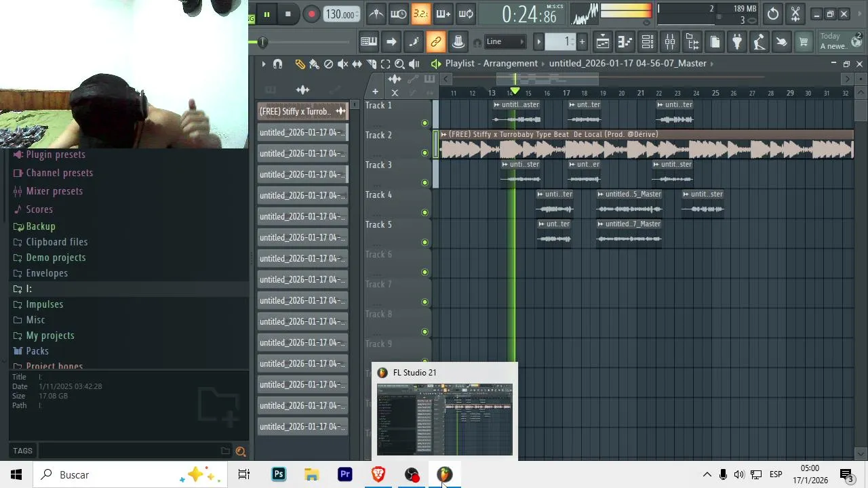
Task: Open the Mixer view icon
Action: (670, 42)
